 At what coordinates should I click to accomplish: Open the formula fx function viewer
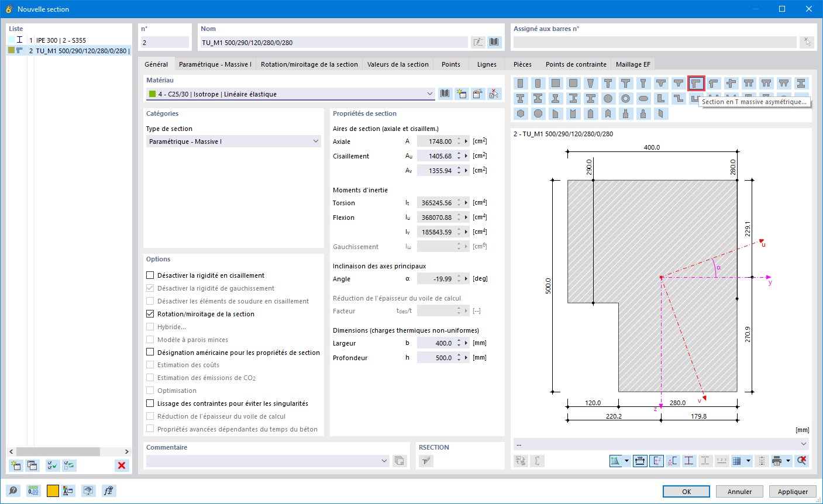click(x=108, y=491)
